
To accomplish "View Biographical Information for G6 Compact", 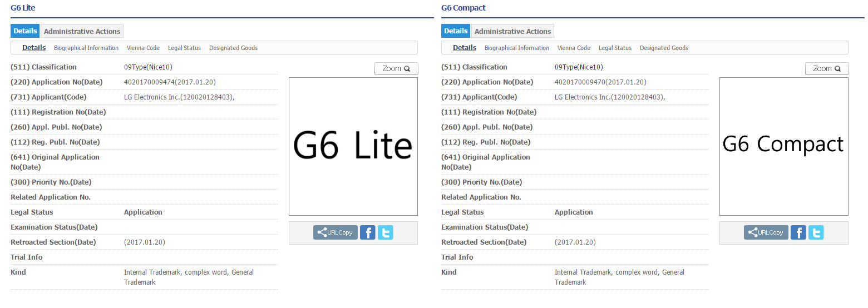I will 517,48.
